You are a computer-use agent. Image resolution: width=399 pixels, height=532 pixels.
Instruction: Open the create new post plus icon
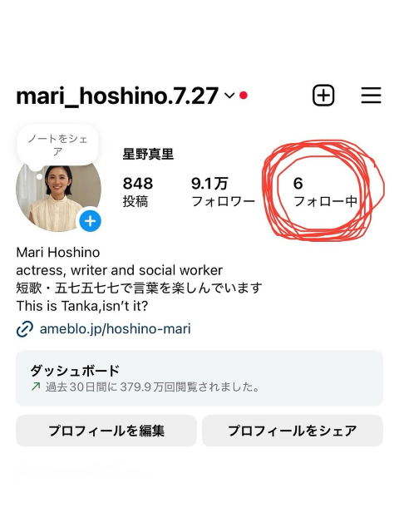coord(323,96)
